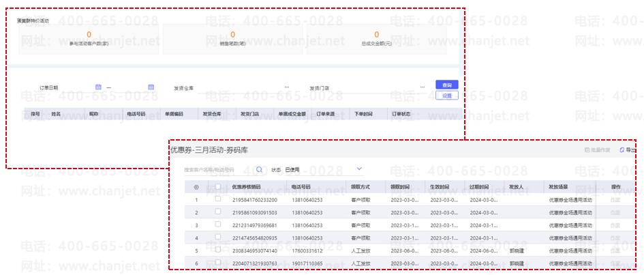The width and height of the screenshot is (644, 275).
Task: Click the 发货门店 input field
Action: pos(379,87)
